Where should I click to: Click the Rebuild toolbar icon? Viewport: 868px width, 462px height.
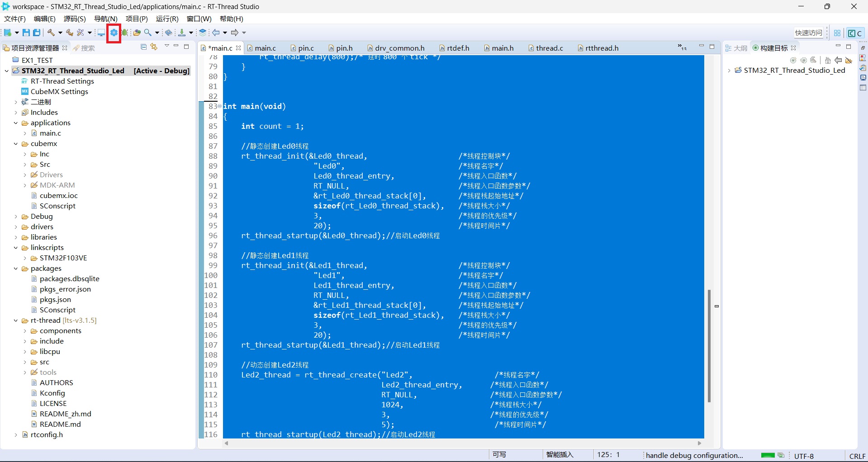(69, 33)
